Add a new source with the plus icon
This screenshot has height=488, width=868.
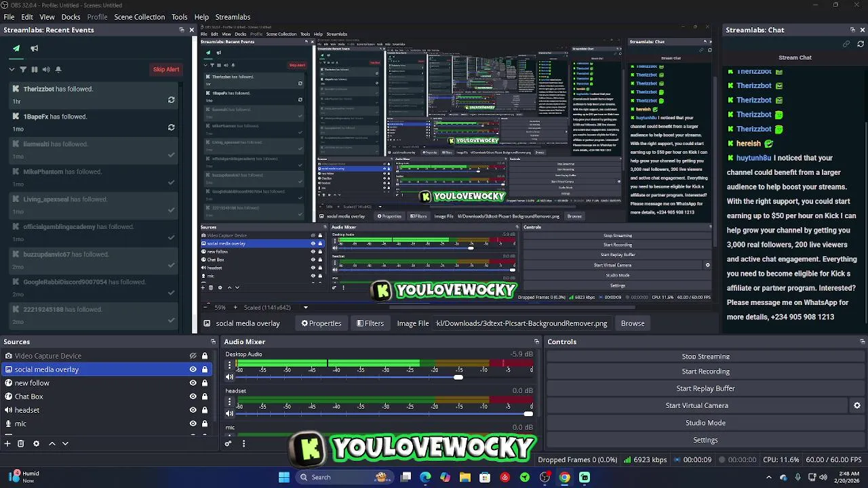tap(7, 443)
